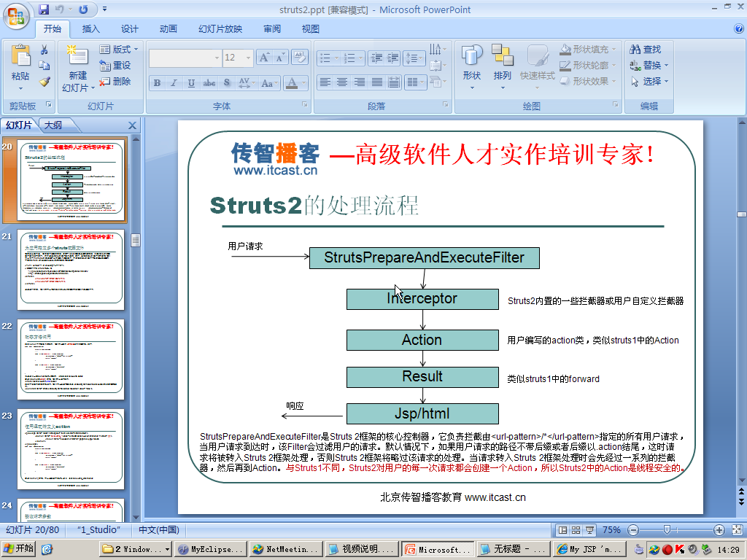Toggle Italic formatting
Screen dimensions: 747x560
pyautogui.click(x=174, y=83)
